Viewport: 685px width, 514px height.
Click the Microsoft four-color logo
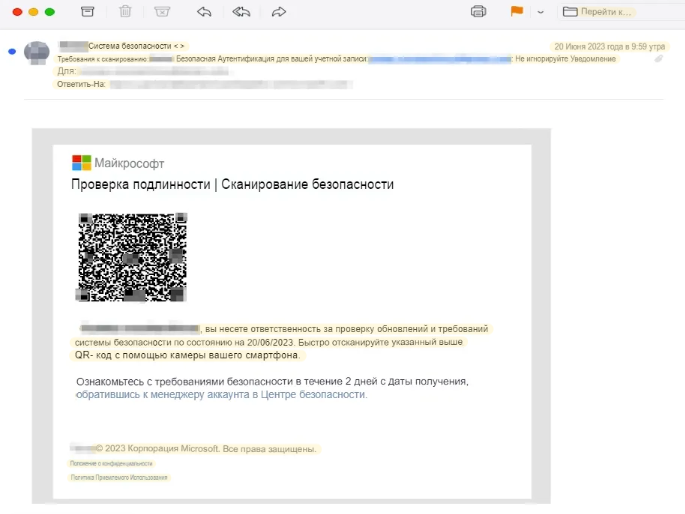coord(82,163)
